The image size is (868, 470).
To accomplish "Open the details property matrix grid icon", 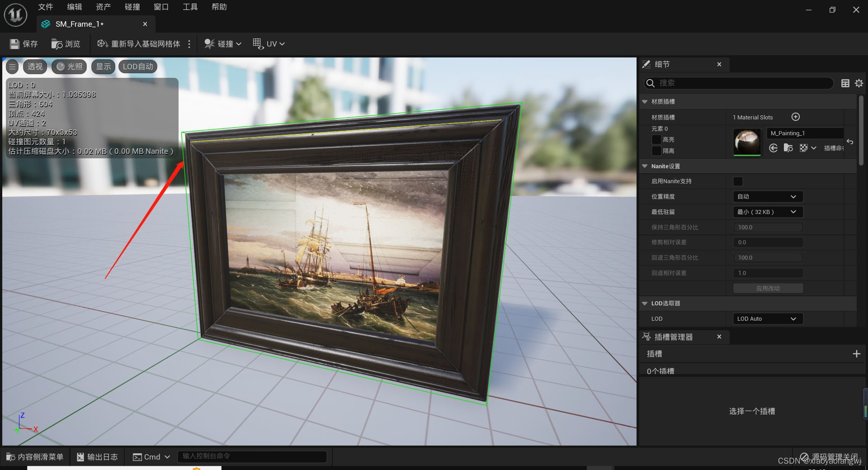I will click(x=845, y=83).
